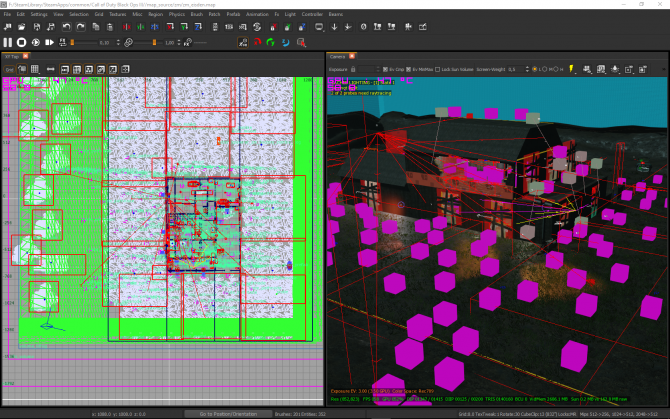Viewport: 670px width, 419px height.
Task: Undo the last edit
Action: click(66, 27)
